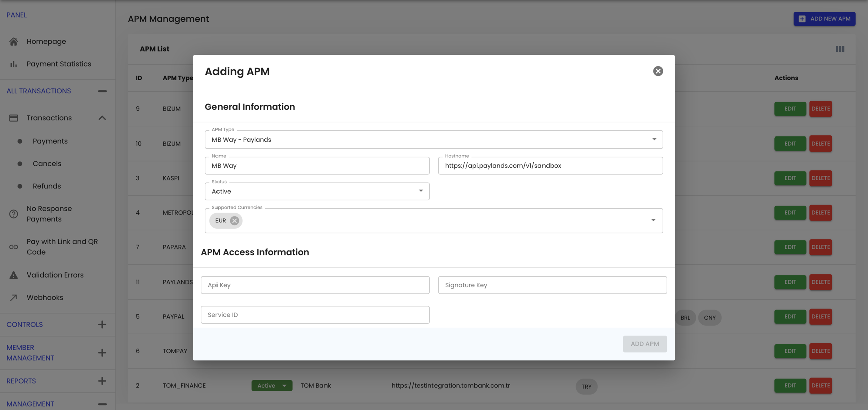The image size is (868, 410).
Task: Edit the TOMPAY row
Action: [x=790, y=351]
